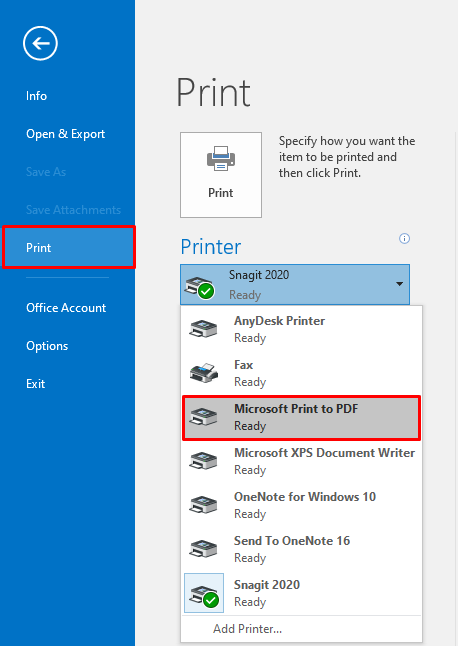Open the printer info icon next to Printer
The width and height of the screenshot is (458, 646).
404,238
